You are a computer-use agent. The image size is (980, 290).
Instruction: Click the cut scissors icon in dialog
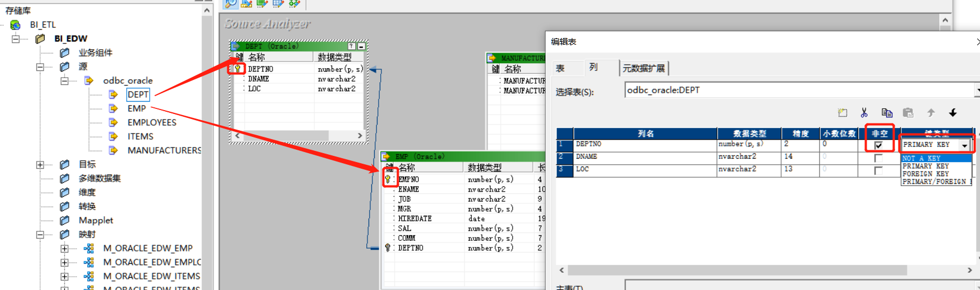tap(864, 113)
